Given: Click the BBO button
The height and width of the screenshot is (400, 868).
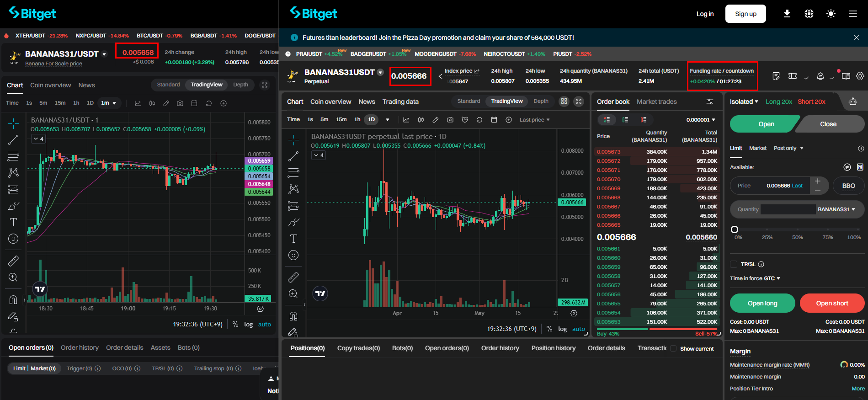Looking at the screenshot, I should point(848,186).
